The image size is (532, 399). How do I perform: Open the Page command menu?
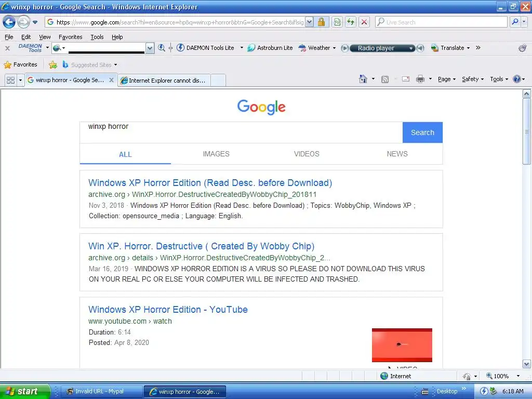[446, 79]
